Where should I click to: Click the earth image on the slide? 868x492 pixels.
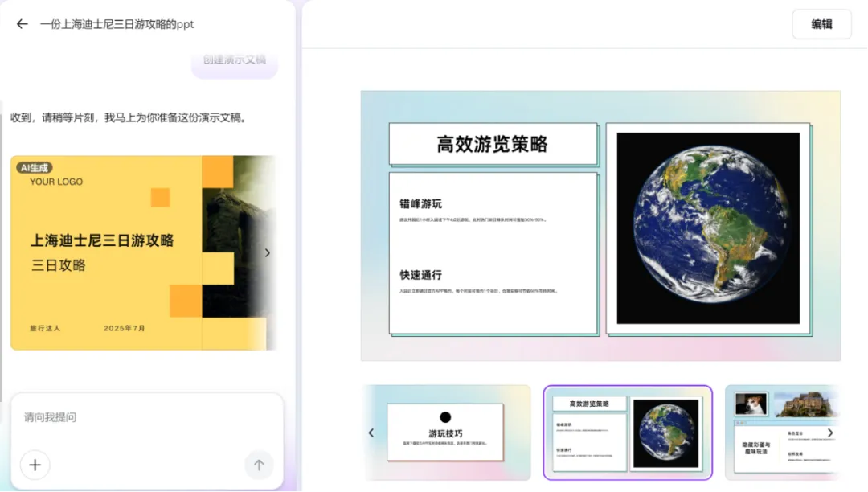(708, 228)
